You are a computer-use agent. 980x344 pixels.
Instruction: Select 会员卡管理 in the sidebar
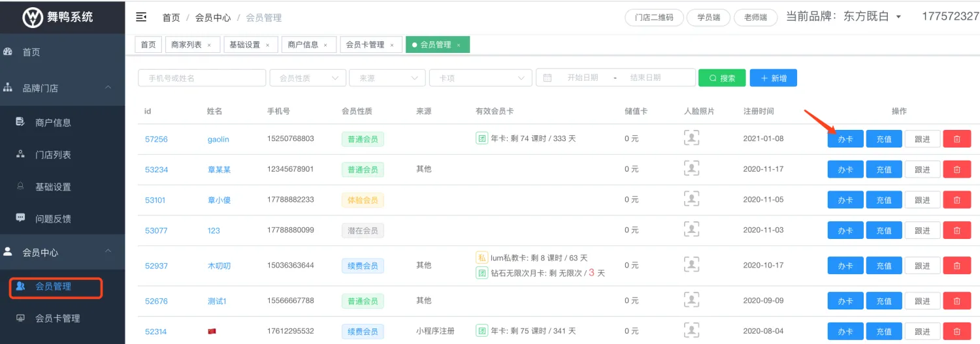(57, 319)
